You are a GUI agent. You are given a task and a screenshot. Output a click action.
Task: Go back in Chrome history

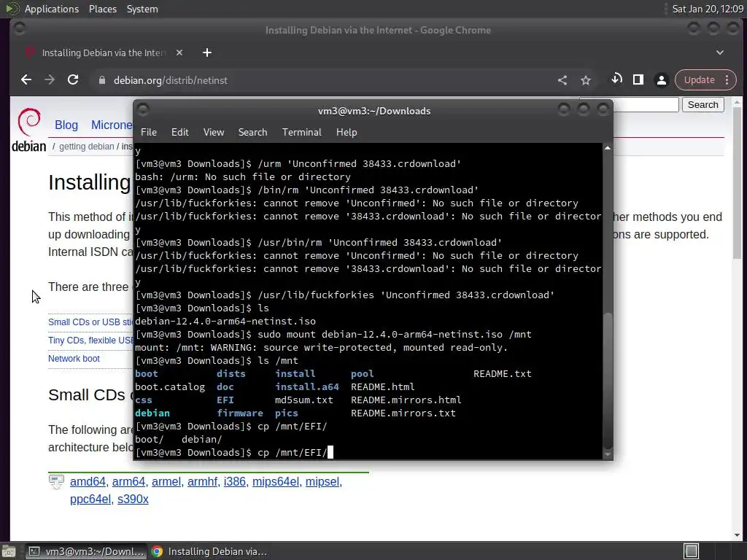click(x=26, y=80)
